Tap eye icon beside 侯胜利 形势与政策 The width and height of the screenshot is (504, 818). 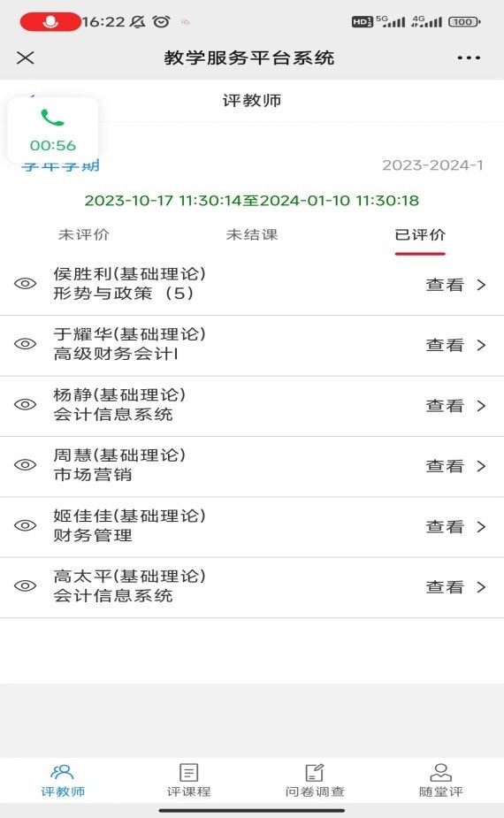point(25,284)
